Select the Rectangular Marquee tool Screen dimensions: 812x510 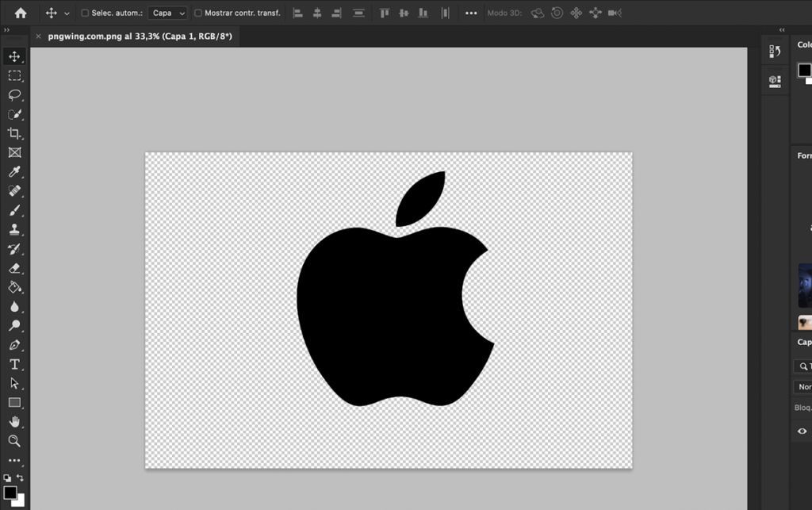click(x=14, y=75)
